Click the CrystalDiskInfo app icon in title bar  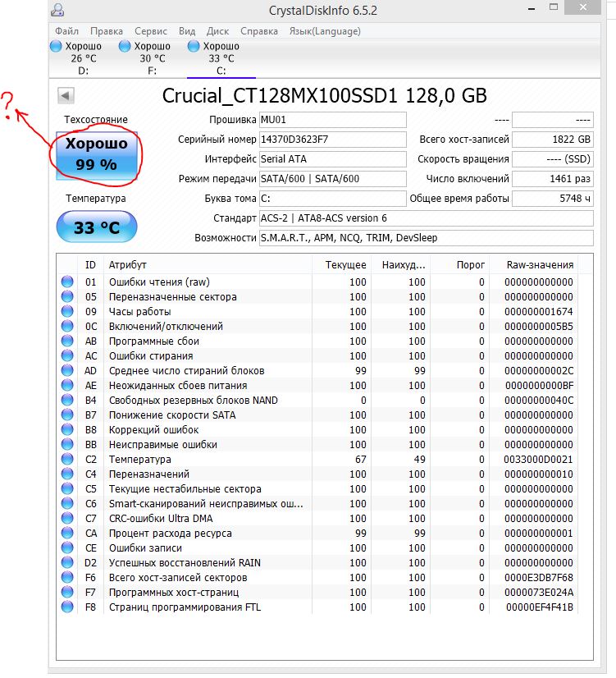[57, 10]
